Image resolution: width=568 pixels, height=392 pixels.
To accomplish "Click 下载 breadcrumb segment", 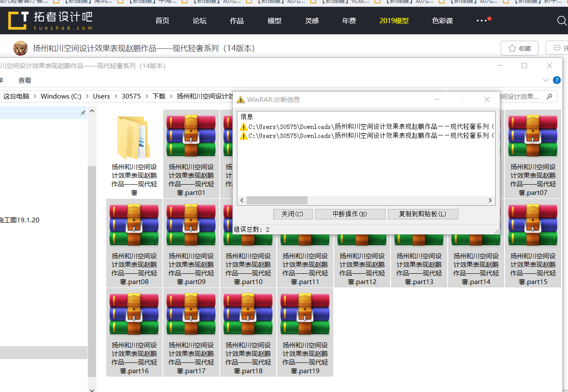I will coord(159,96).
